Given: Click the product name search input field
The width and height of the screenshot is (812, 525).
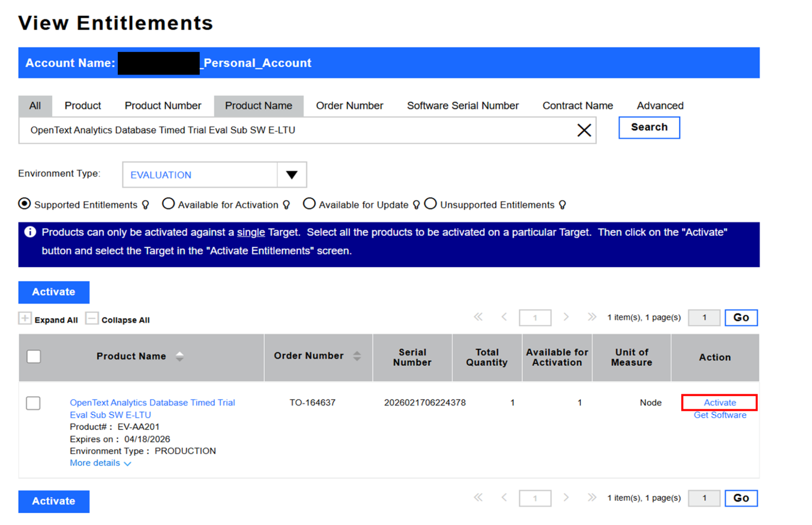Looking at the screenshot, I should [x=284, y=130].
